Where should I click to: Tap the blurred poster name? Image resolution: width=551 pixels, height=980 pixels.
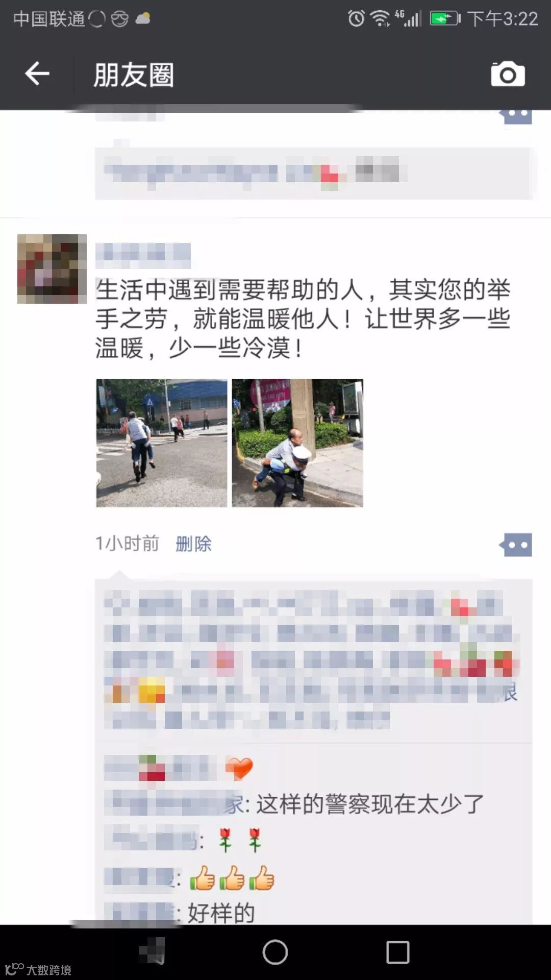[143, 255]
